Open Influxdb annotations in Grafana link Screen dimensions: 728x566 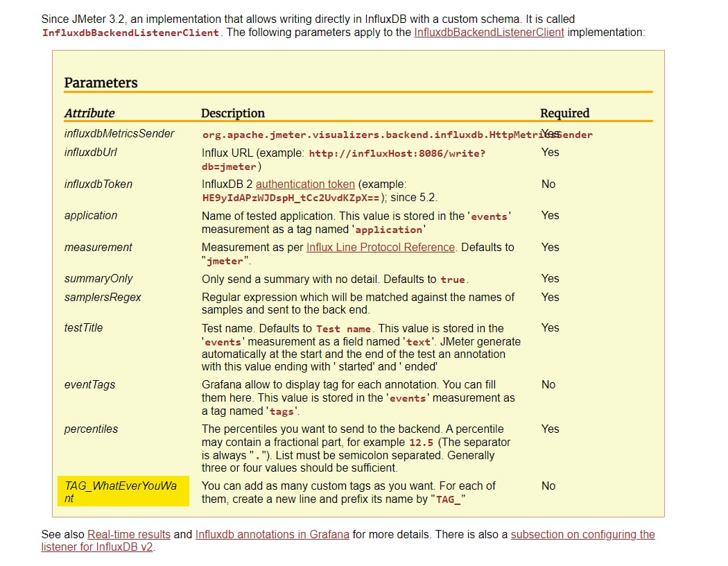coord(272,534)
